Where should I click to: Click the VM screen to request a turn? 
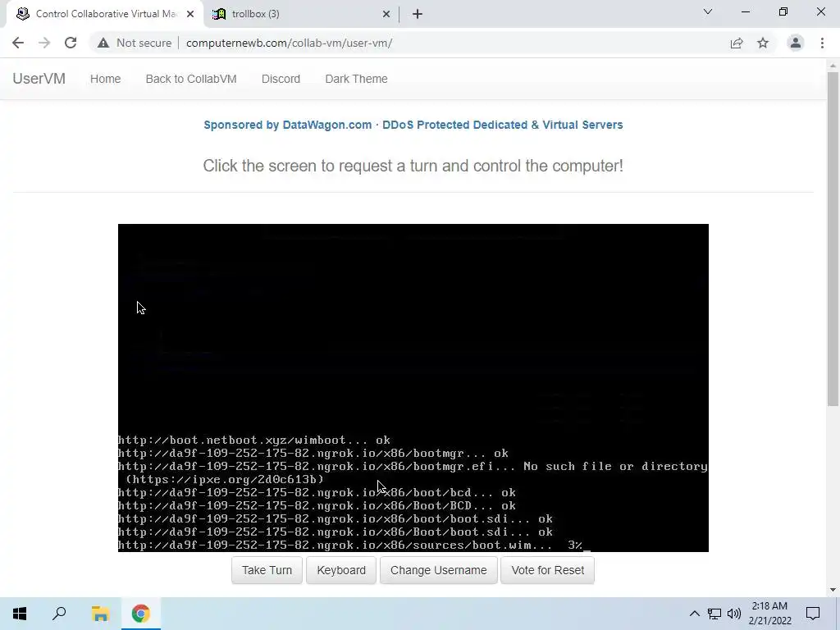(413, 388)
